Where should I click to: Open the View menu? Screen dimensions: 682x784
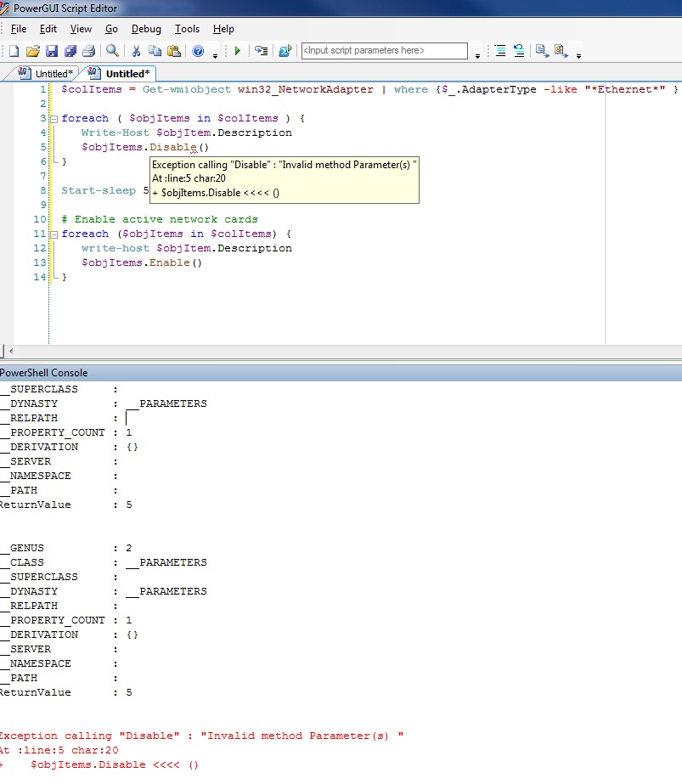click(81, 29)
